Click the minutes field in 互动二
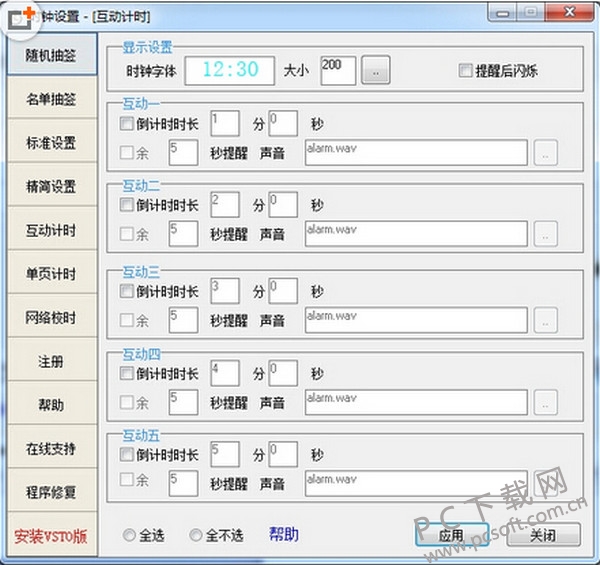The width and height of the screenshot is (600, 565). tap(225, 204)
